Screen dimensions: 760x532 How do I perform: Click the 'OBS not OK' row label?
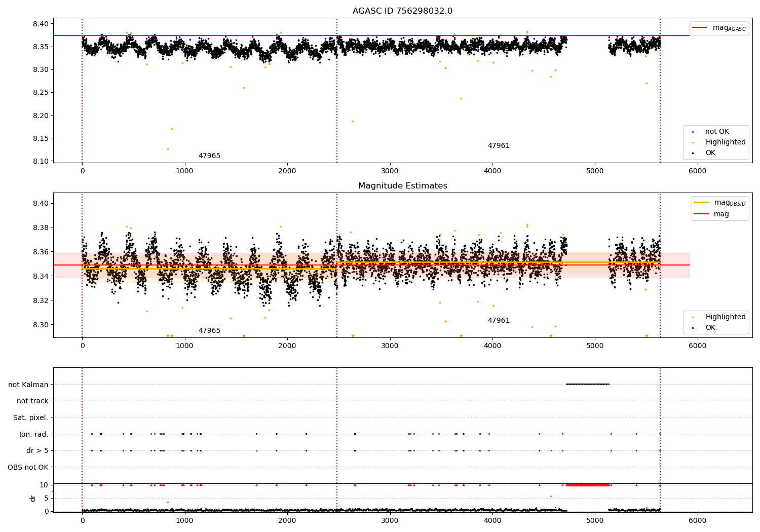pos(28,467)
